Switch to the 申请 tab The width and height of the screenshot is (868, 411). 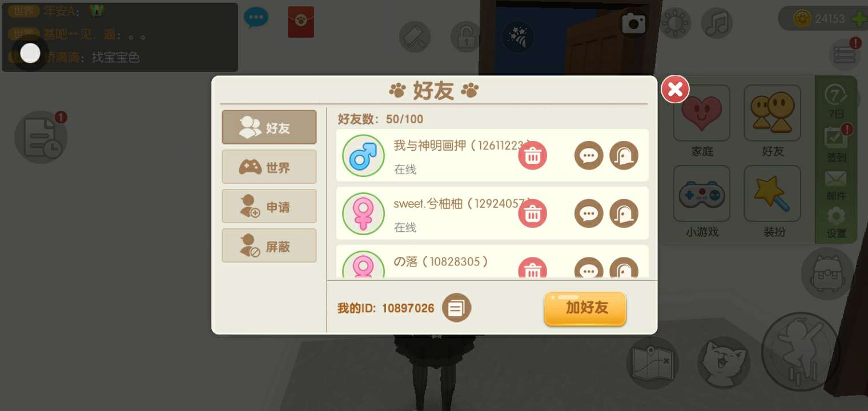click(x=269, y=206)
